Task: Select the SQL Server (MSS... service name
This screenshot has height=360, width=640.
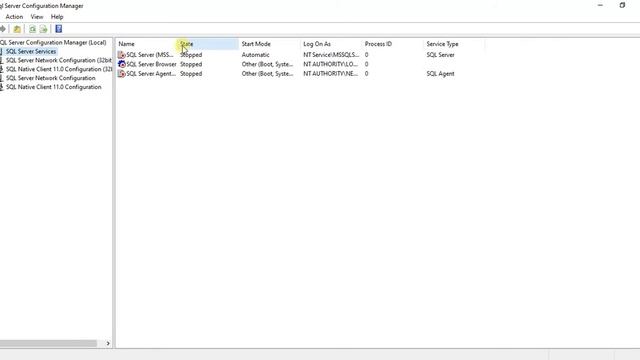Action: pos(150,55)
